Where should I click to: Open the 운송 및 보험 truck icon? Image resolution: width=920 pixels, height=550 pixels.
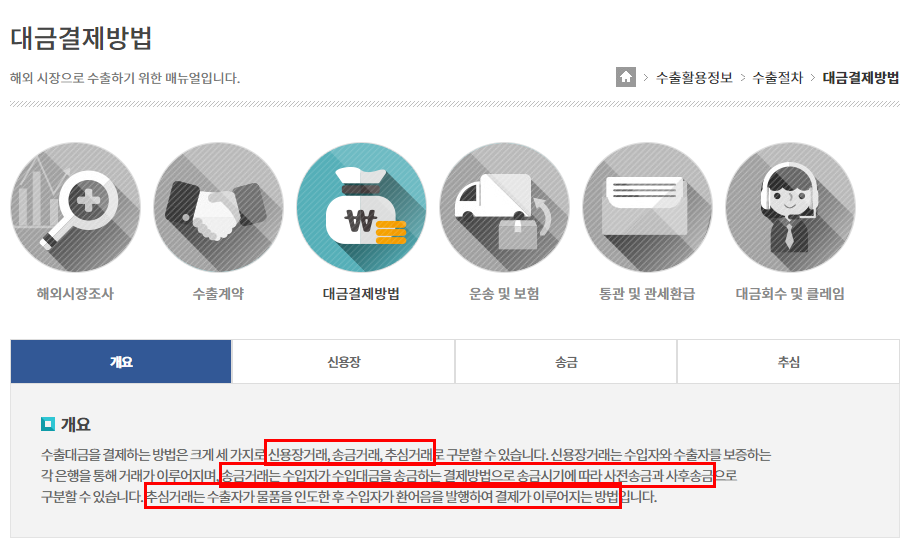pos(505,207)
